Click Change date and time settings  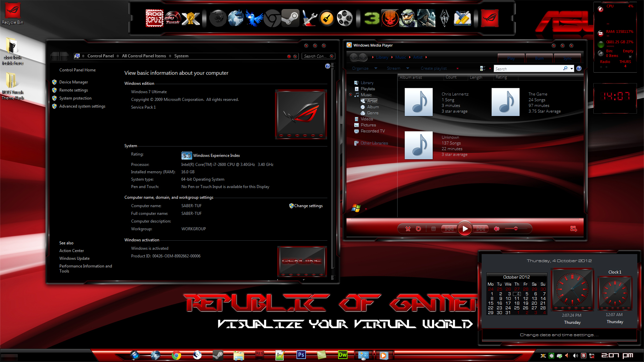[x=559, y=335]
